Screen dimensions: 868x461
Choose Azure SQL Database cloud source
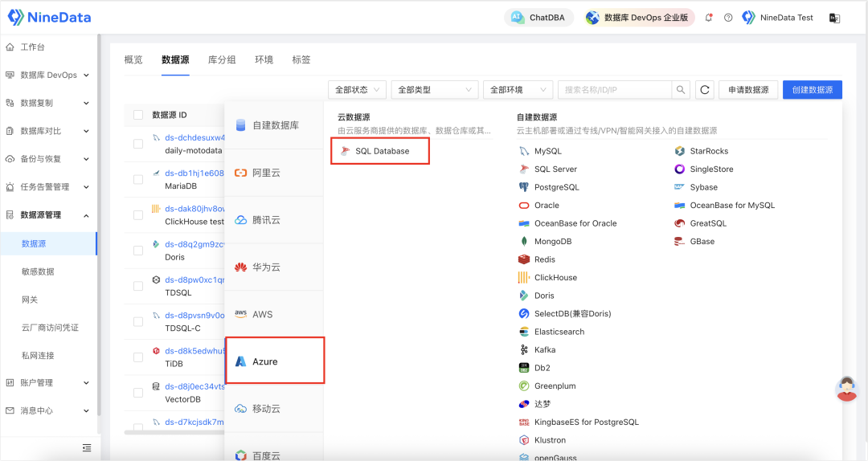coord(380,151)
